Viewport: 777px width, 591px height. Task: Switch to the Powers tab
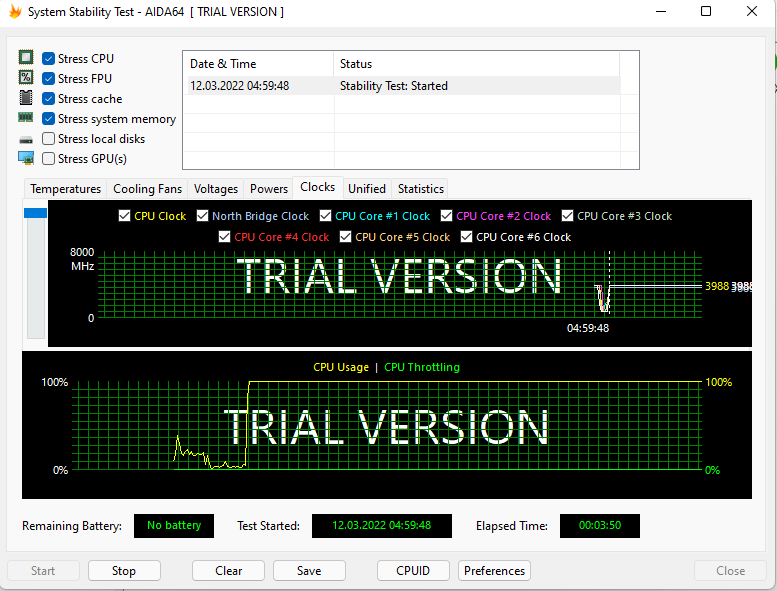pyautogui.click(x=269, y=189)
